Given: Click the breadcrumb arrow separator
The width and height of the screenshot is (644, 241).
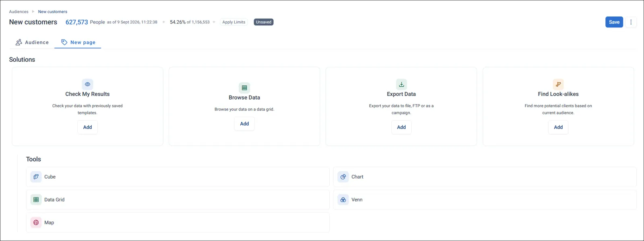Looking at the screenshot, I should 33,12.
